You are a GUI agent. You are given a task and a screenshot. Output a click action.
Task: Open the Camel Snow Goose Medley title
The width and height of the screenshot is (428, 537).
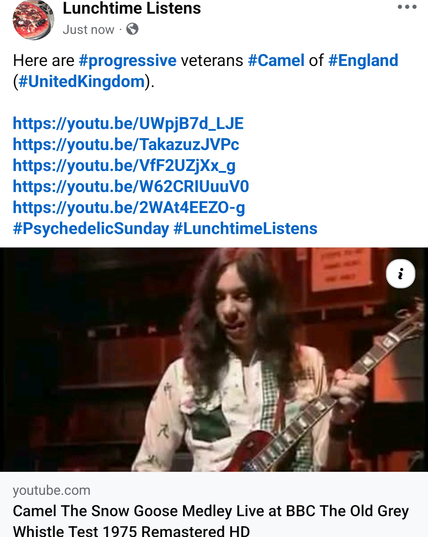pos(211,520)
